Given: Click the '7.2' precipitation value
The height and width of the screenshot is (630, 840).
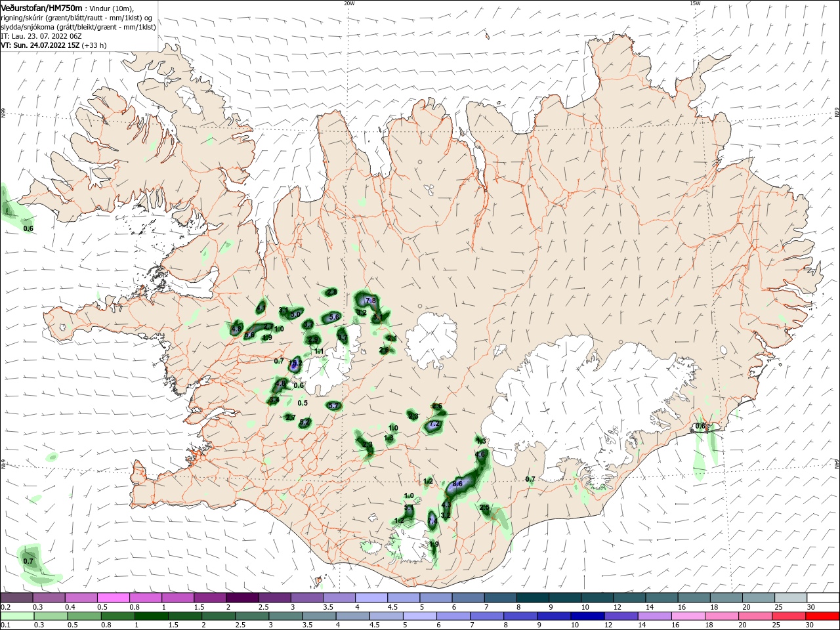Looking at the screenshot, I should pos(434,425).
